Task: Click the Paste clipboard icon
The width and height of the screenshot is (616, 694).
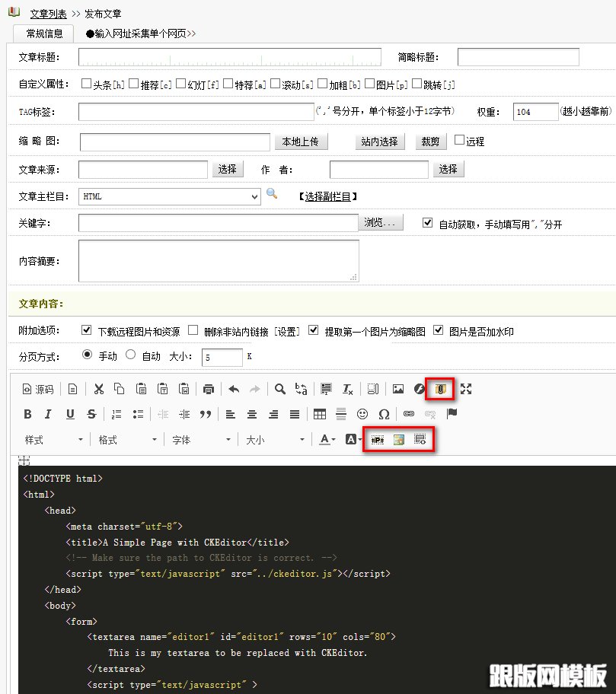Action: point(141,389)
